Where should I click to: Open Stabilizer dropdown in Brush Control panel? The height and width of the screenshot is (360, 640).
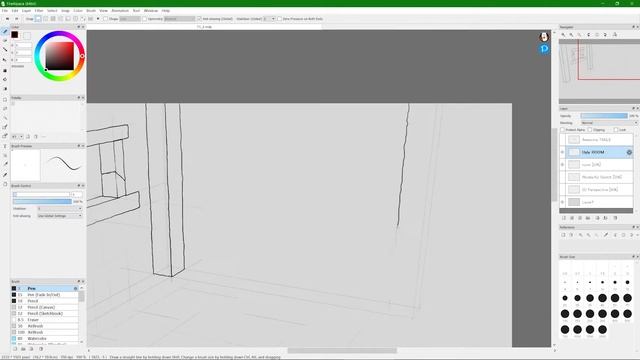click(60, 209)
